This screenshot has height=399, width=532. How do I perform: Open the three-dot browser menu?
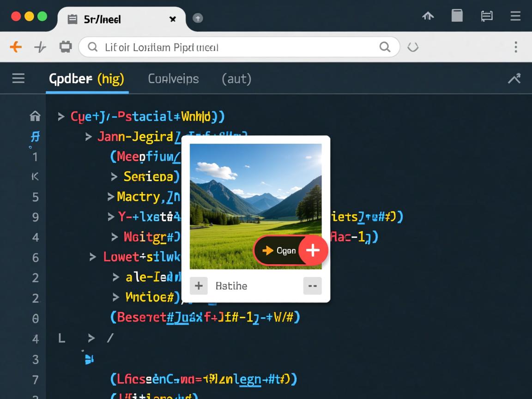515,47
